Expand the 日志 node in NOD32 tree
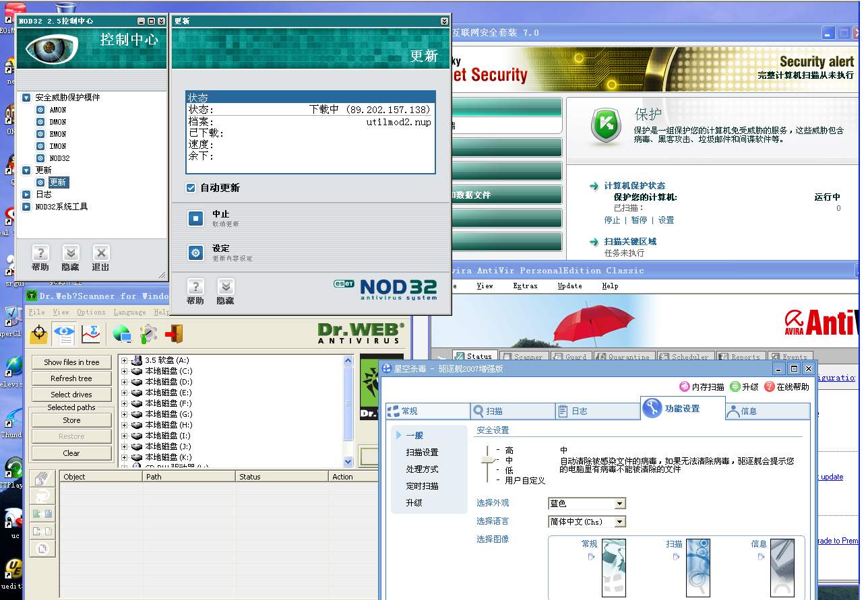Viewport: 868px width, 600px height. pos(26,195)
